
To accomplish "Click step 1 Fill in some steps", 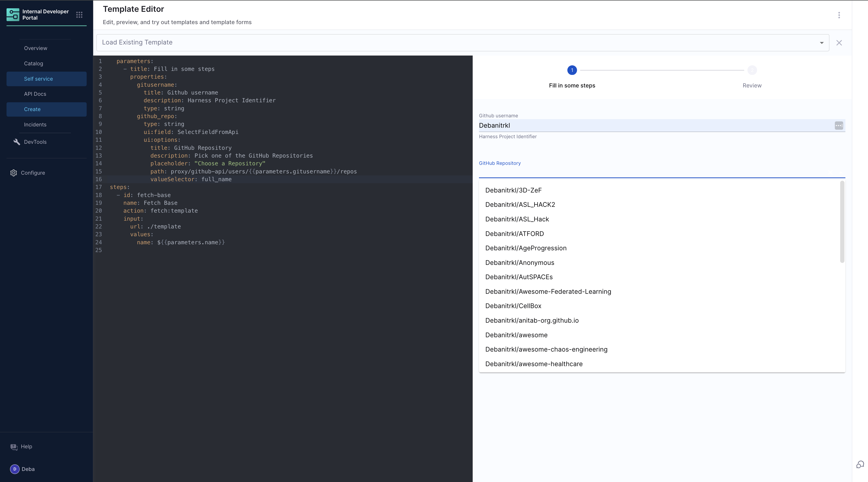I will [572, 70].
